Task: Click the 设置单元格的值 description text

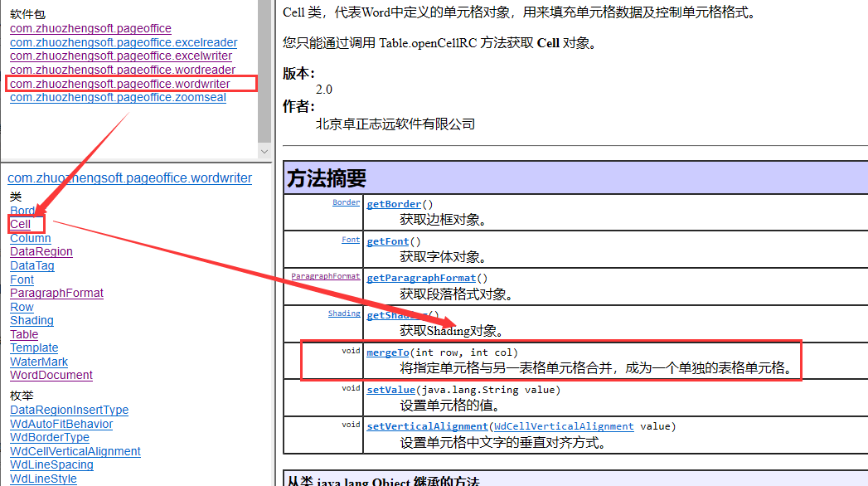Action: click(450, 406)
